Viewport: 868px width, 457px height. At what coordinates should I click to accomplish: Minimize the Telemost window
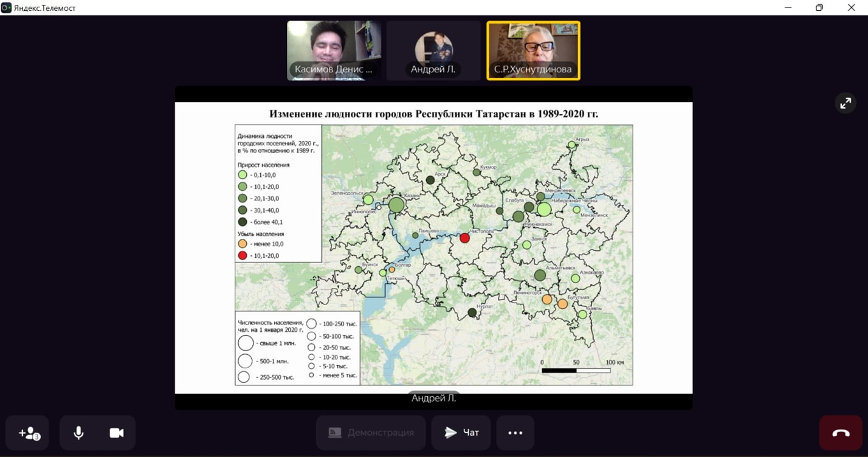(x=787, y=8)
